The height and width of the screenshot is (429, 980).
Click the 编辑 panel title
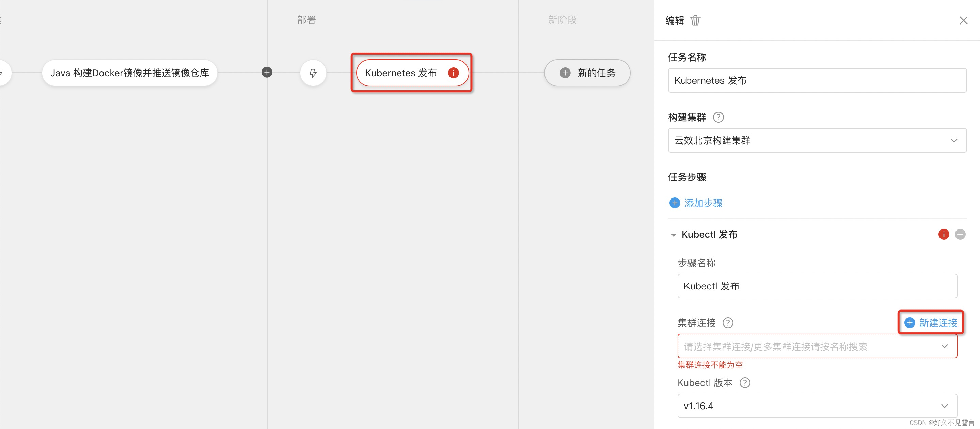point(675,20)
